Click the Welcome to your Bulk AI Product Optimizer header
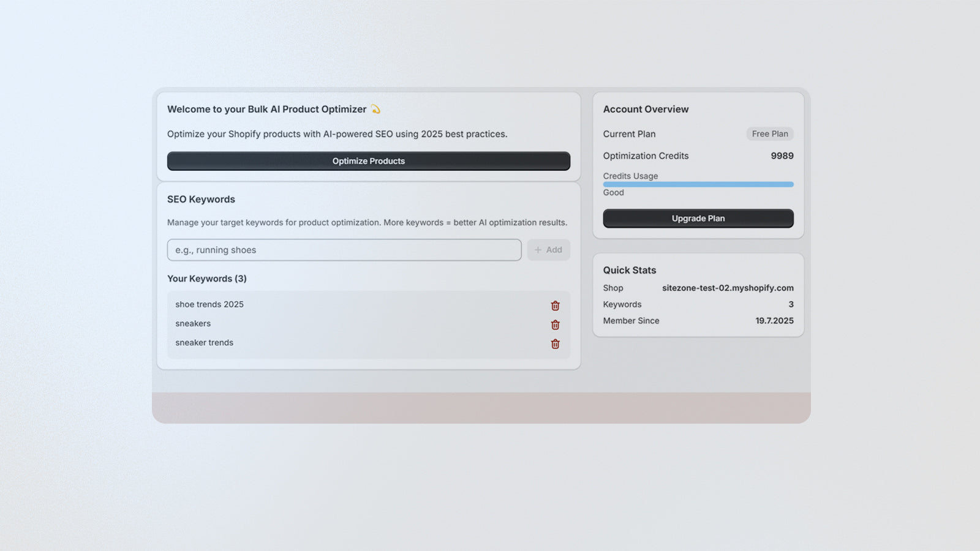 tap(267, 109)
